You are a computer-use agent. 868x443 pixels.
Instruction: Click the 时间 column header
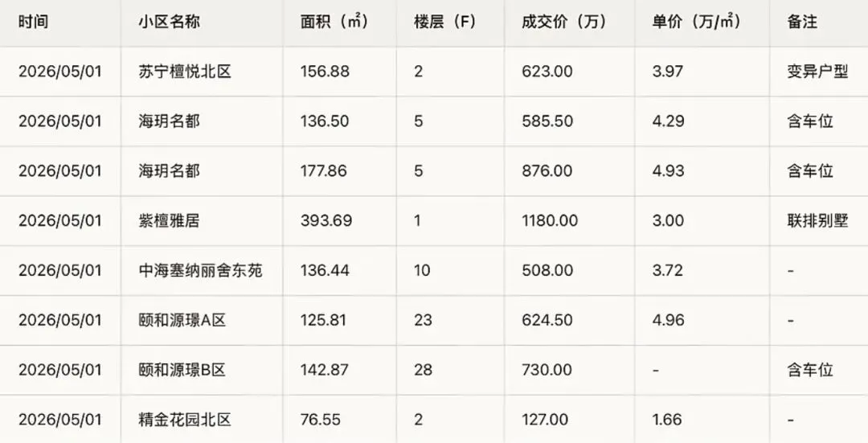[x=33, y=23]
